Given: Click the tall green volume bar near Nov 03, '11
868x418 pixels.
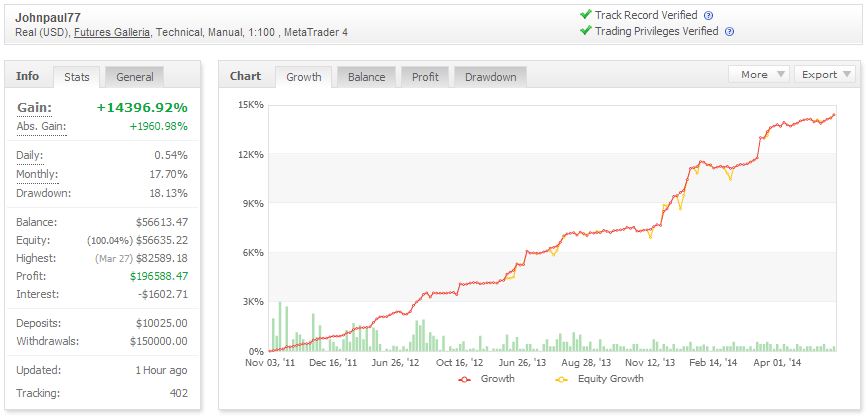Looking at the screenshot, I should (x=279, y=326).
